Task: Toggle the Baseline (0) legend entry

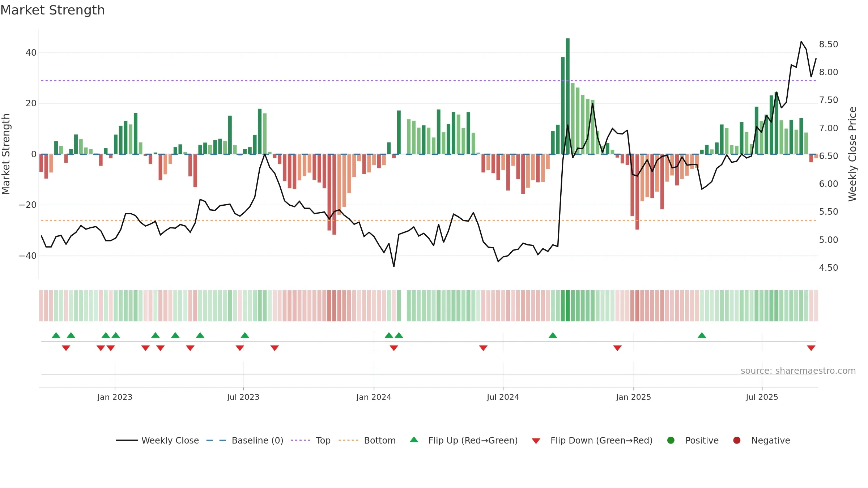Action: [245, 440]
